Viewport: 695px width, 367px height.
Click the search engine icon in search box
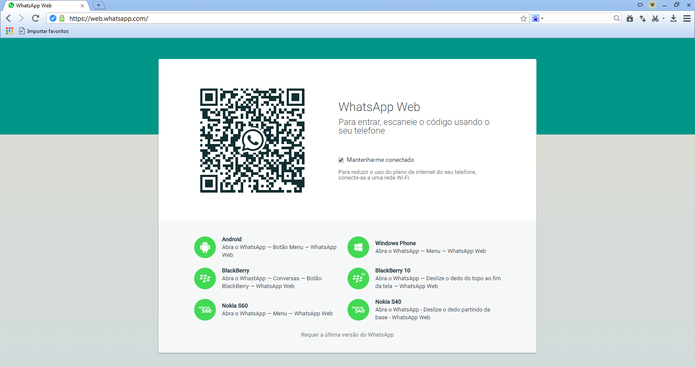coord(535,19)
